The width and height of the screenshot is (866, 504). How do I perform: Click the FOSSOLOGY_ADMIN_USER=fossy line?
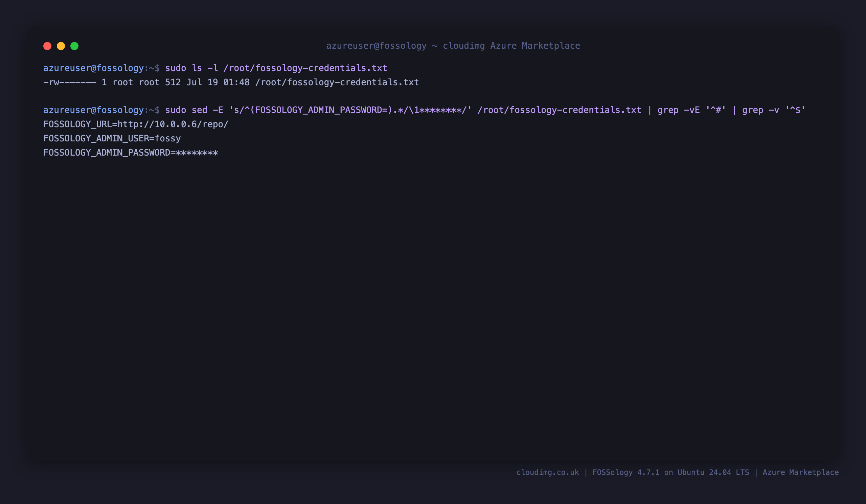click(112, 138)
